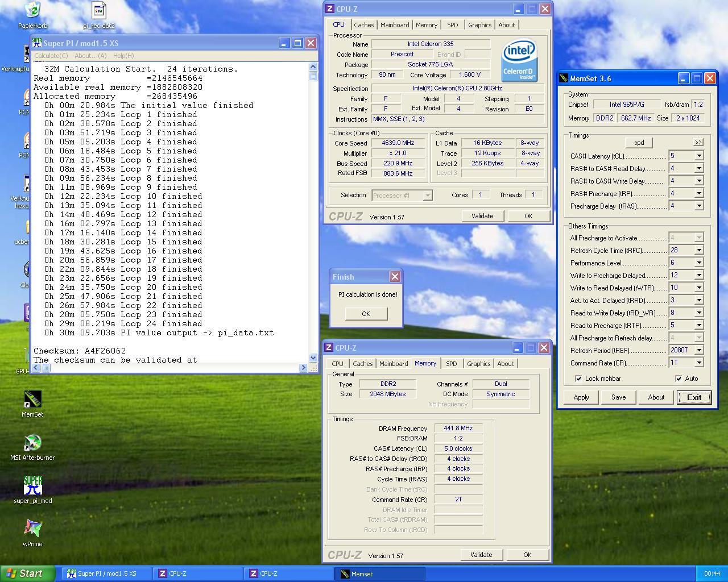728x582 pixels.
Task: Switch to Memset in the taskbar
Action: tap(380, 574)
